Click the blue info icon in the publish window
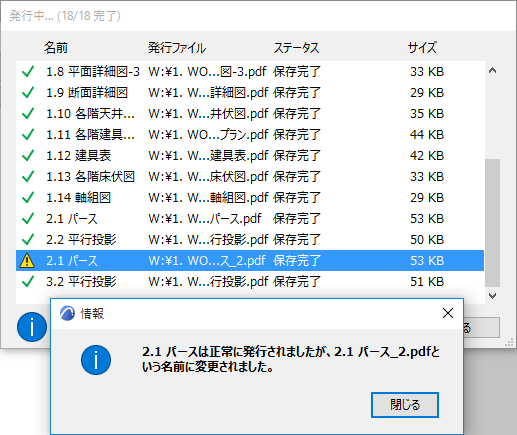The image size is (517, 435). pos(32,327)
